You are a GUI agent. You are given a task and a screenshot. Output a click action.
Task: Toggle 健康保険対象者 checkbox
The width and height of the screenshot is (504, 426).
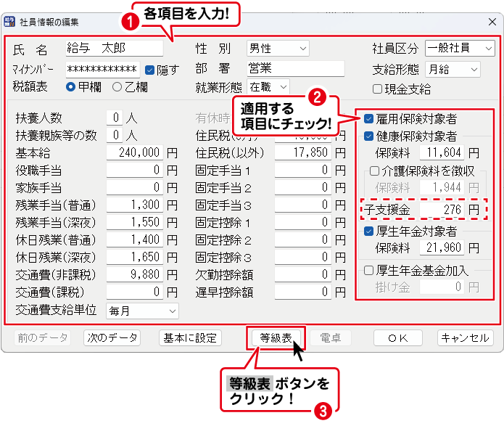[369, 136]
